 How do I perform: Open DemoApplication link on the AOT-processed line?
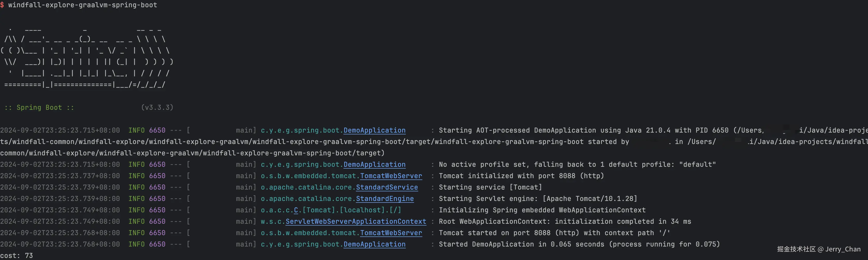pyautogui.click(x=374, y=130)
